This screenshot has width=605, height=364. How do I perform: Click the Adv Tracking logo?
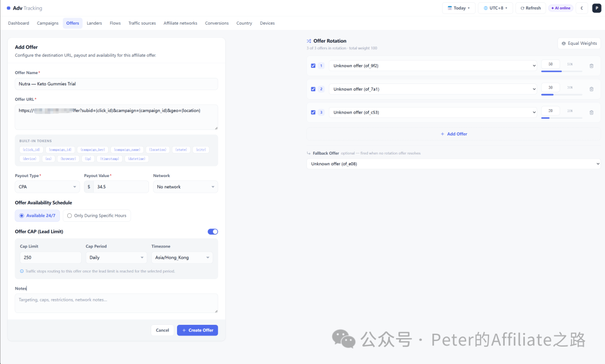pos(24,8)
